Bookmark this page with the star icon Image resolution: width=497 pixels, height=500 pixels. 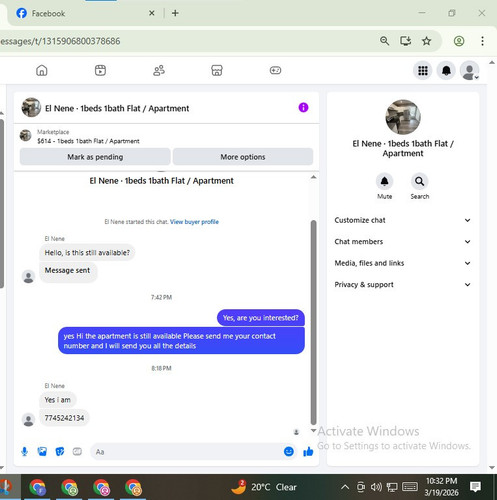(x=426, y=41)
